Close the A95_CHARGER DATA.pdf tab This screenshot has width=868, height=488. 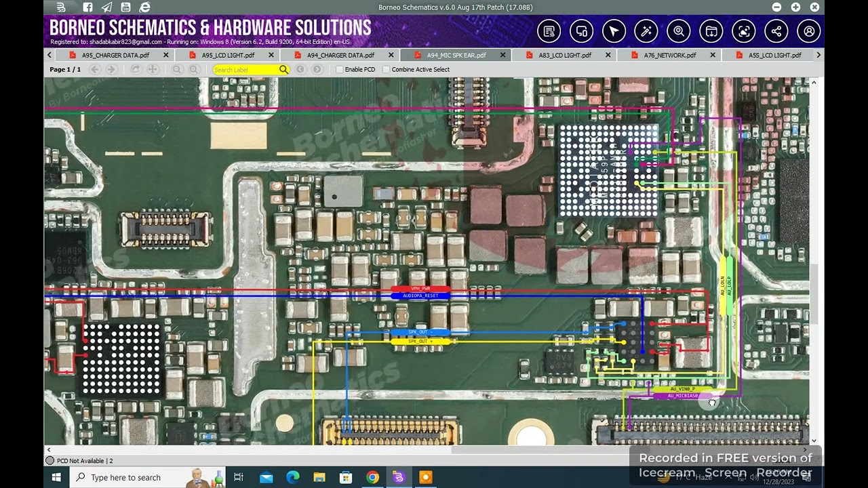pyautogui.click(x=165, y=55)
